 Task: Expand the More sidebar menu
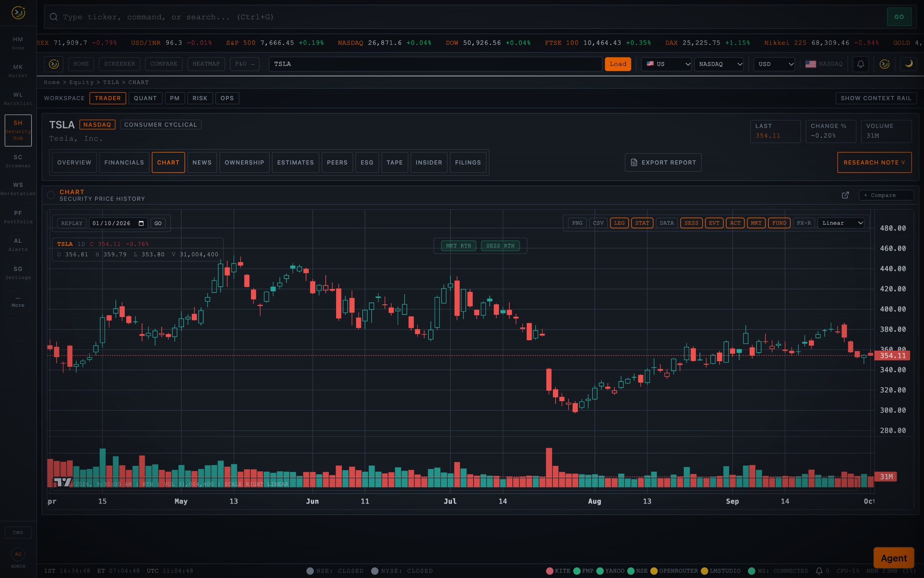[x=18, y=301]
